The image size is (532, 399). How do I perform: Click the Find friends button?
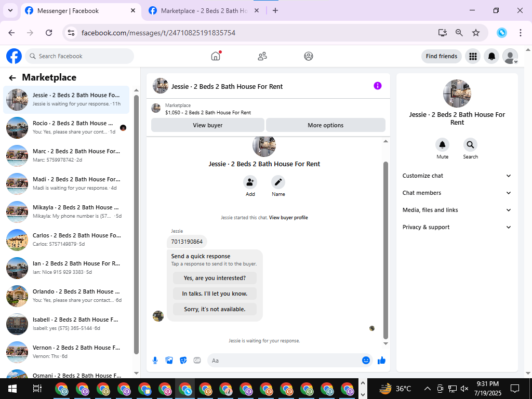pyautogui.click(x=442, y=56)
